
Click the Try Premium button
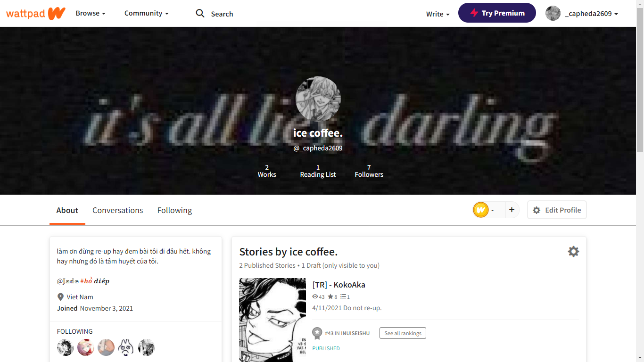497,13
